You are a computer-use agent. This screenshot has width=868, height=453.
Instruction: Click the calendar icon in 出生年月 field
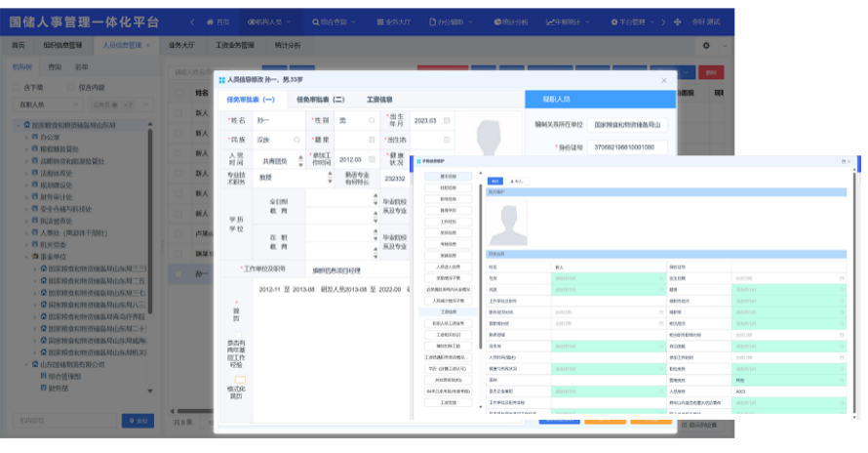[447, 121]
